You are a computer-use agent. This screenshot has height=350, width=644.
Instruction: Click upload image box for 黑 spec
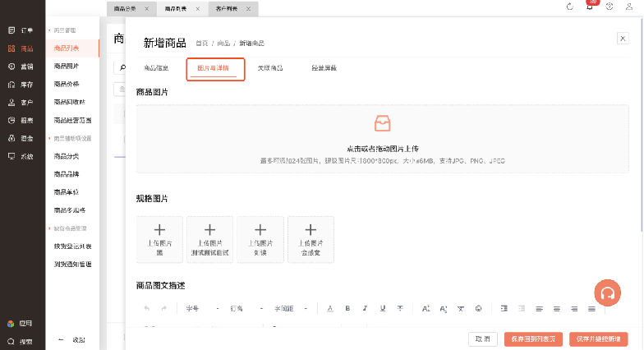click(x=160, y=239)
